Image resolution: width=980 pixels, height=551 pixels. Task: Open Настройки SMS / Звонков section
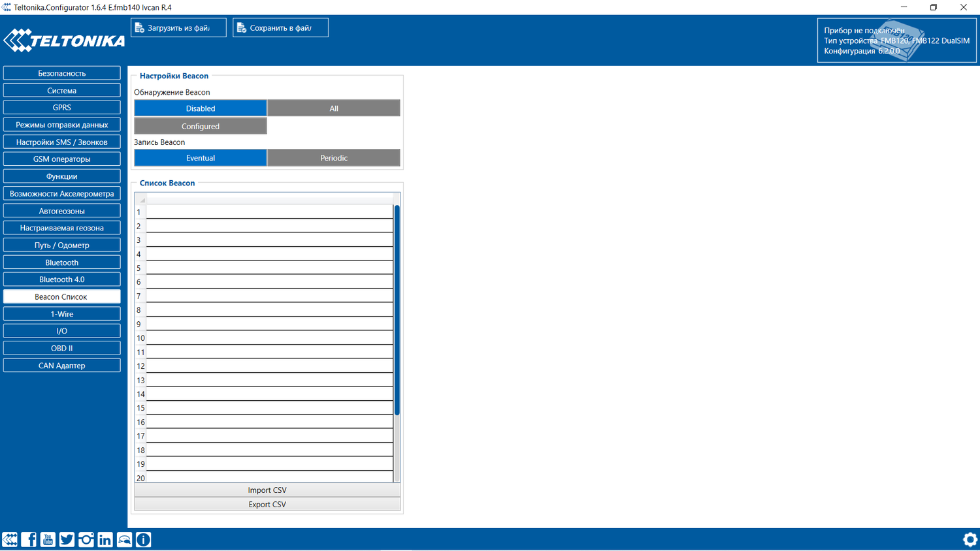pyautogui.click(x=62, y=142)
